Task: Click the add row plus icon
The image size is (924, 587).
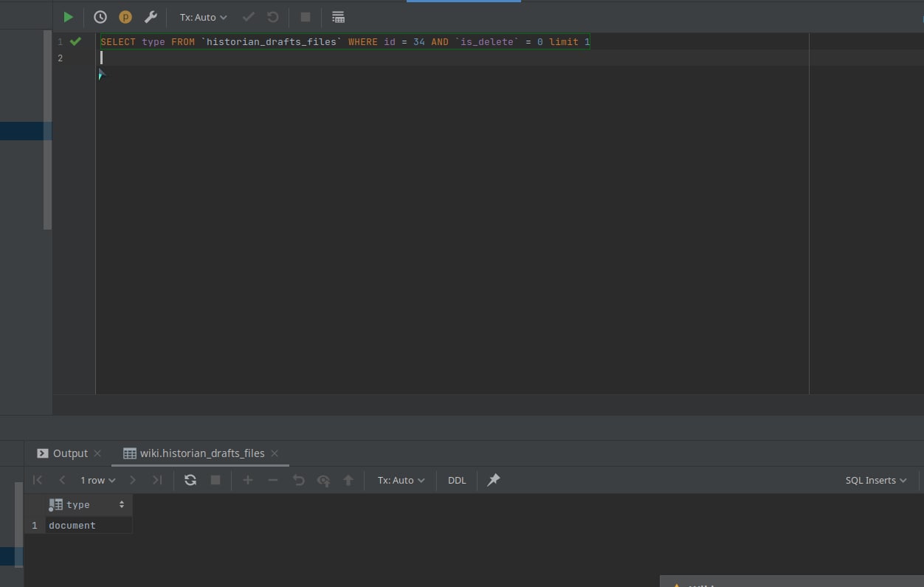Action: tap(248, 480)
